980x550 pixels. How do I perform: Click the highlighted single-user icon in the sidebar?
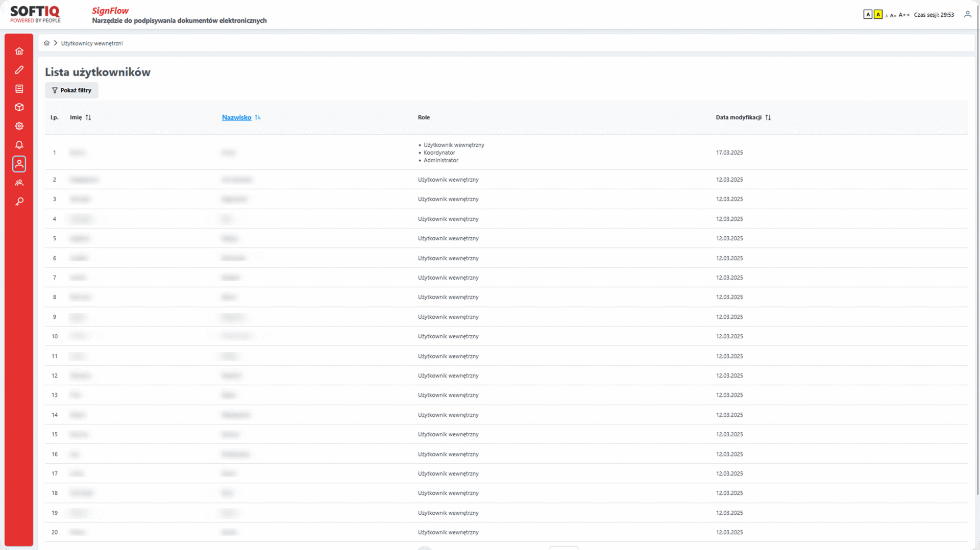(19, 164)
